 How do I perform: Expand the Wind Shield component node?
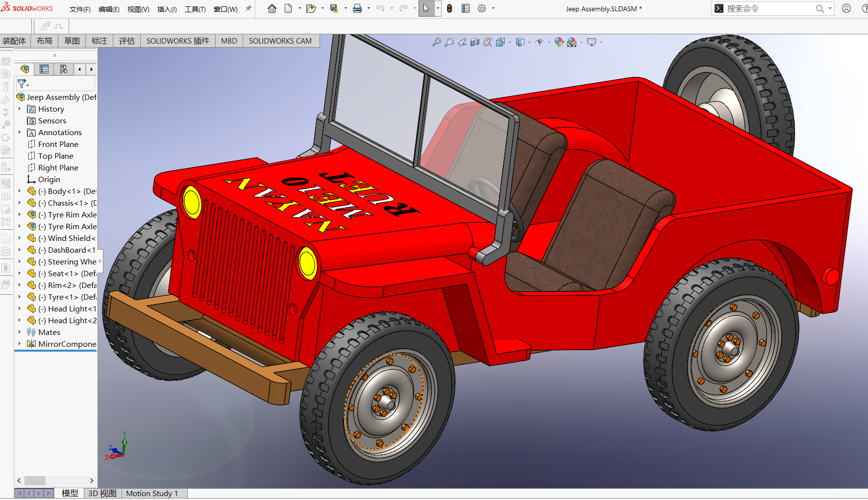20,238
